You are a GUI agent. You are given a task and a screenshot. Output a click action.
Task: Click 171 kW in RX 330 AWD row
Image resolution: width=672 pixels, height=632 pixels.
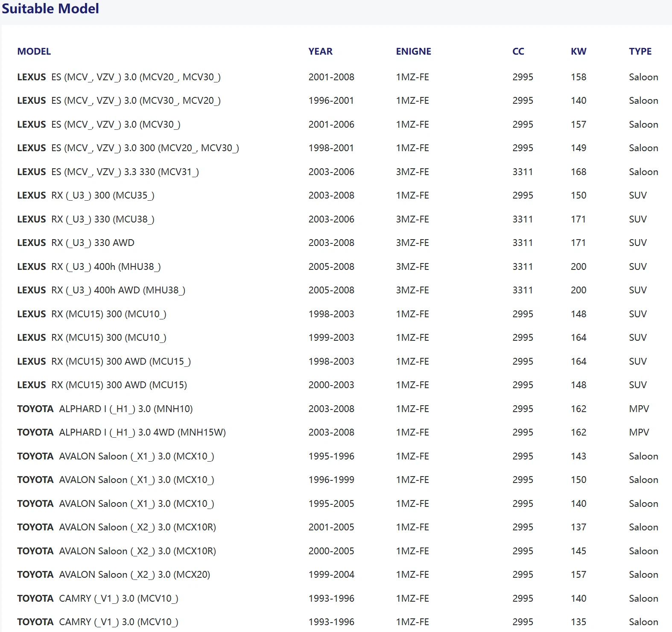coord(578,243)
